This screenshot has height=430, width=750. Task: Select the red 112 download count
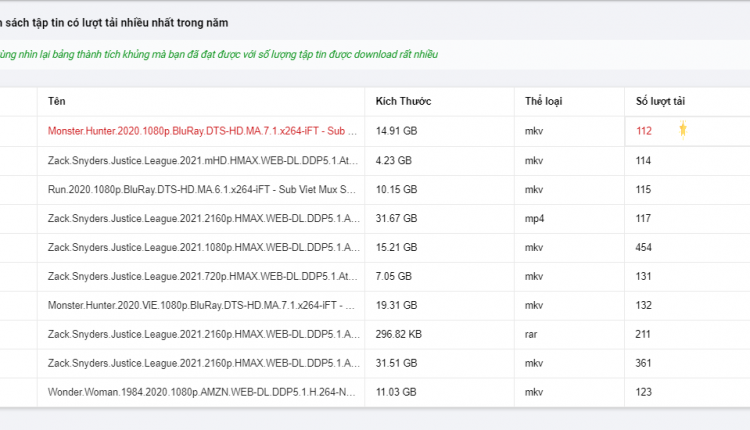pos(644,131)
